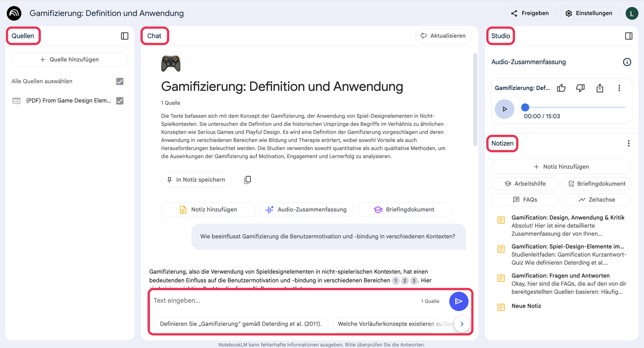The width and height of the screenshot is (644, 348).
Task: Collapse the Quellen panel with the sidebar icon
Action: (125, 36)
